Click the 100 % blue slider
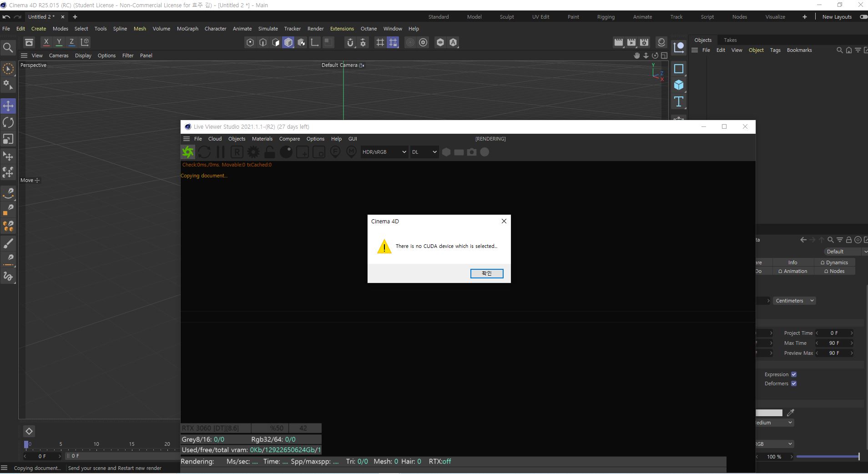 [828, 456]
